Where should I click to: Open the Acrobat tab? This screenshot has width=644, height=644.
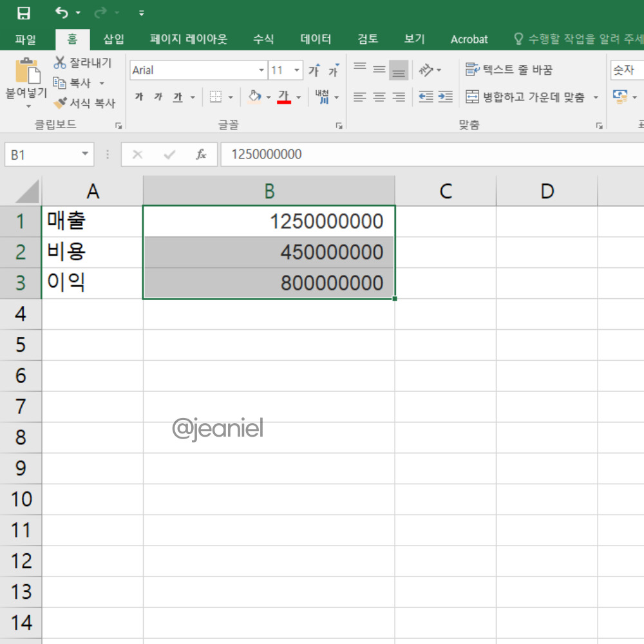[469, 39]
